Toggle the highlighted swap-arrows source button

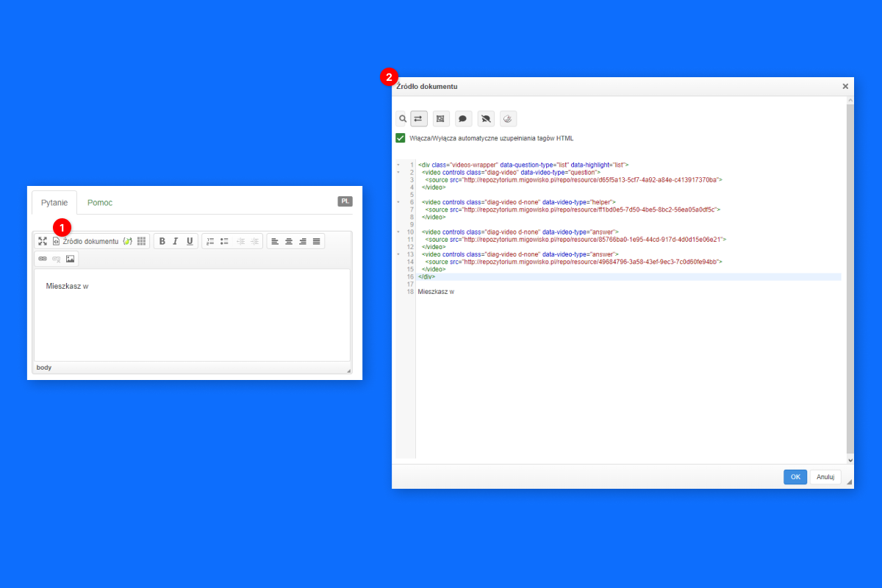(419, 118)
